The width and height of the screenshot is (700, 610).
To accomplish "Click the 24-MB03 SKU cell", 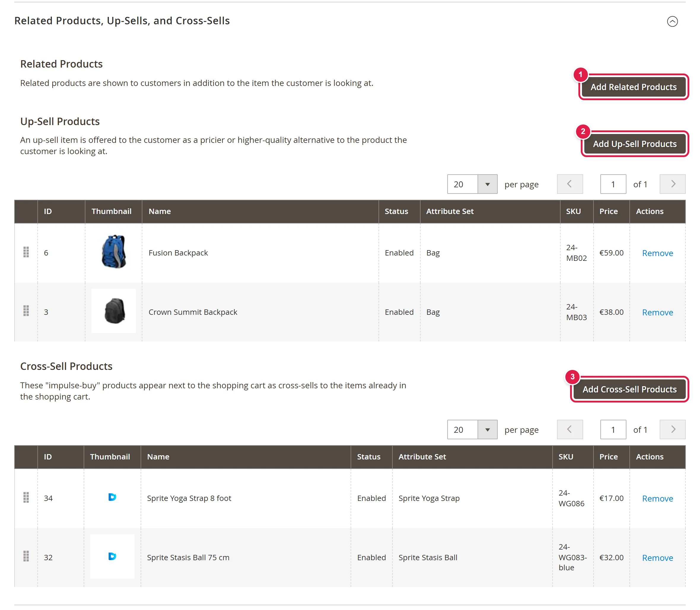I will click(576, 312).
